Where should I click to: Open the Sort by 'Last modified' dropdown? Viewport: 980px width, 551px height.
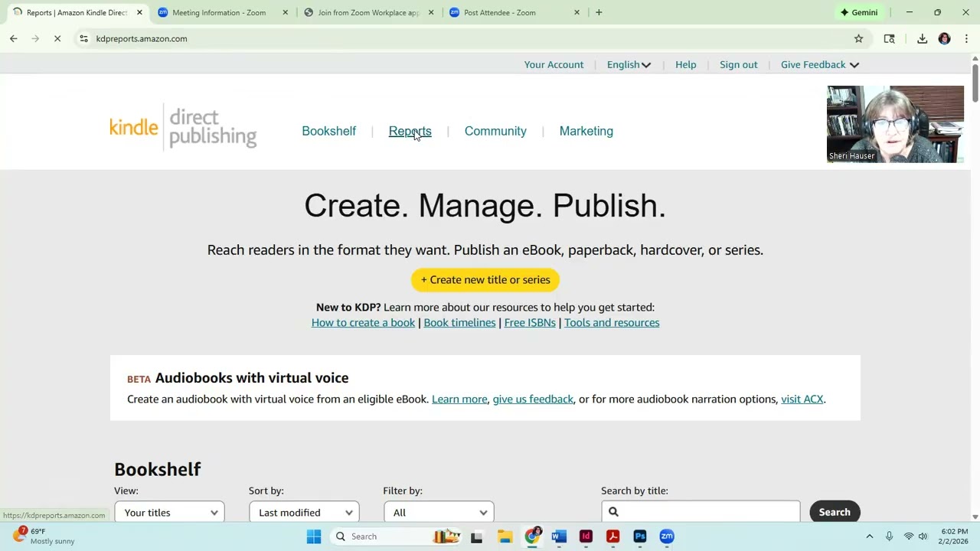tap(304, 512)
